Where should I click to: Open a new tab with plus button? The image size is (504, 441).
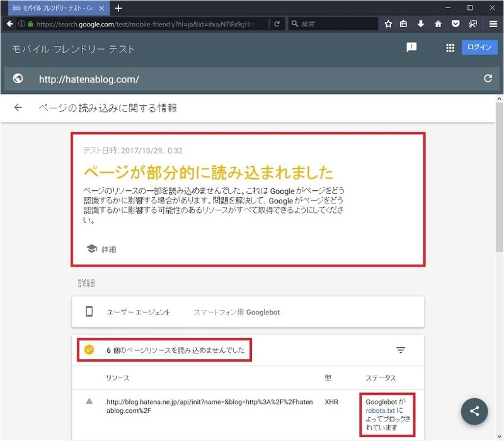pyautogui.click(x=118, y=8)
